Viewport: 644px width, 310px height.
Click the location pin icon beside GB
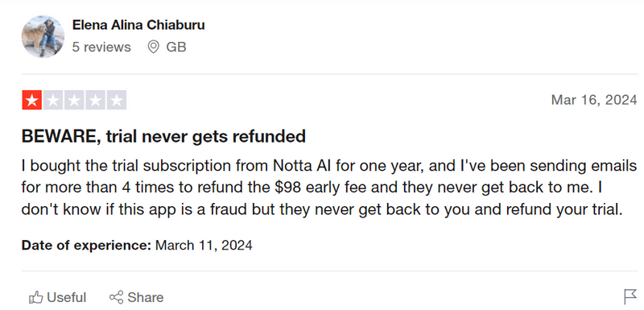153,48
